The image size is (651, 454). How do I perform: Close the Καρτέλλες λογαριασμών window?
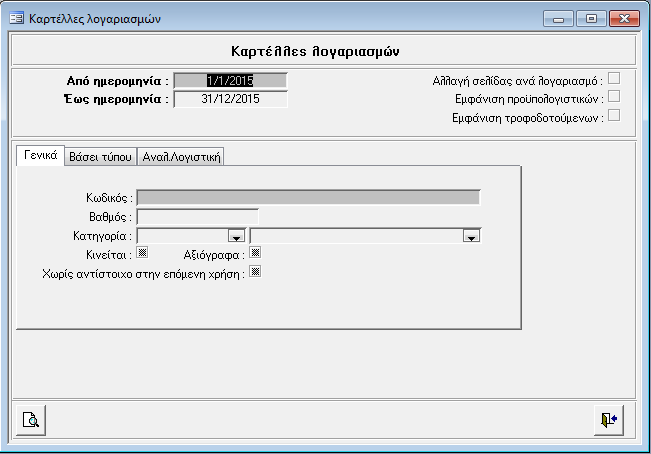pos(623,19)
